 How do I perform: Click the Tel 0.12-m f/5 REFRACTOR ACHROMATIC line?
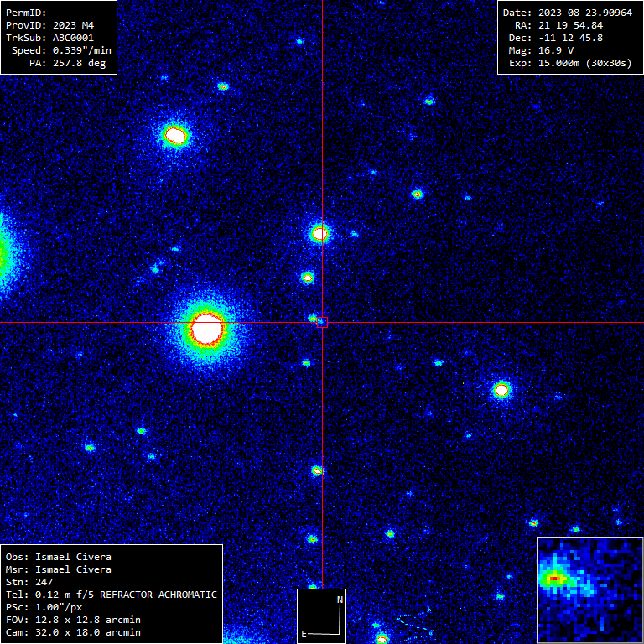tap(112, 595)
